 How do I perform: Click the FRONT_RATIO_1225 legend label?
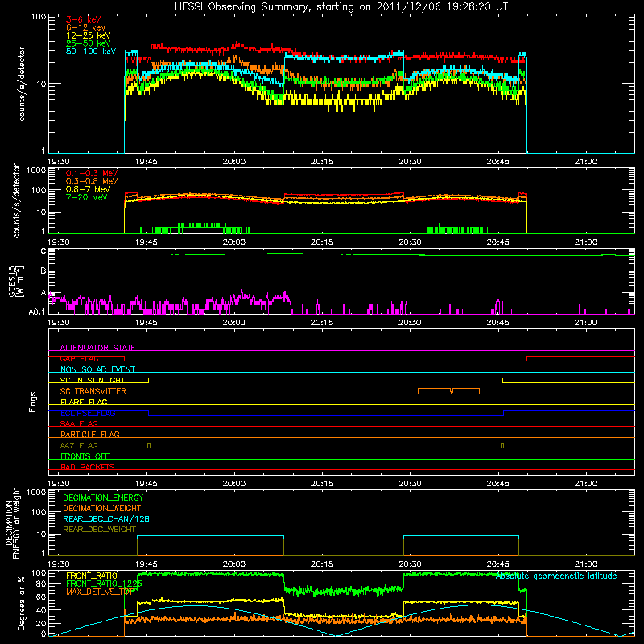(105, 584)
